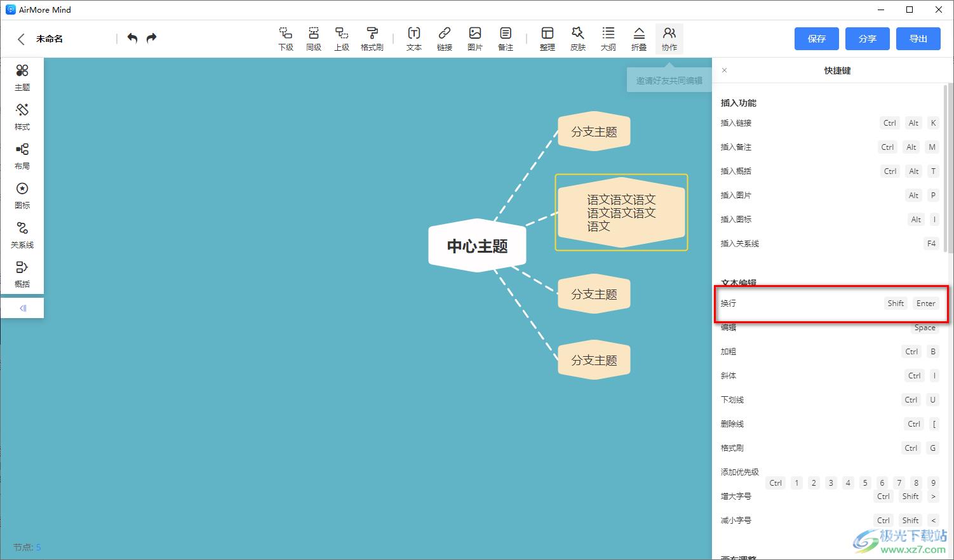
Task: Open the 皮肤 skin options
Action: (578, 39)
